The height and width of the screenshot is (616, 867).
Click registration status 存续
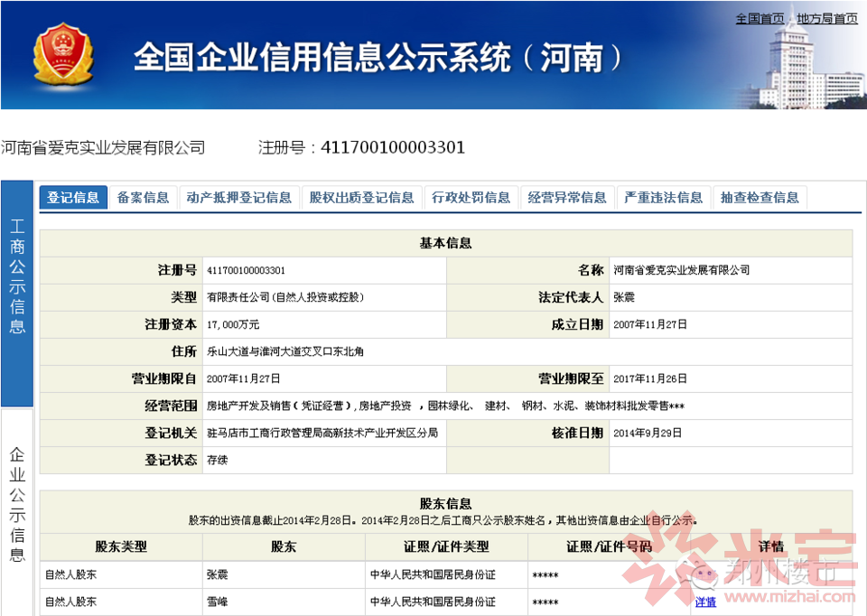point(218,460)
